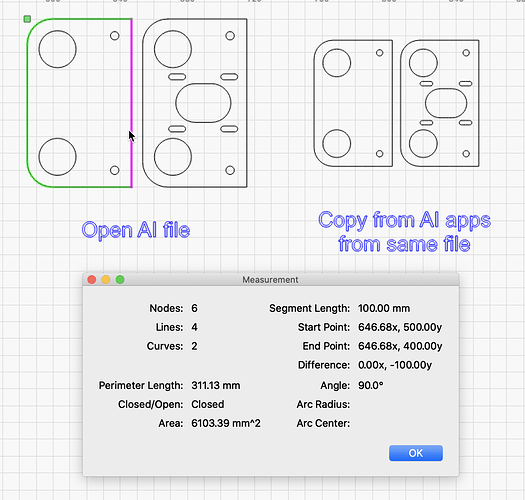Click the 'Open AI file' text label
This screenshot has height=500, width=525.
[x=136, y=230]
